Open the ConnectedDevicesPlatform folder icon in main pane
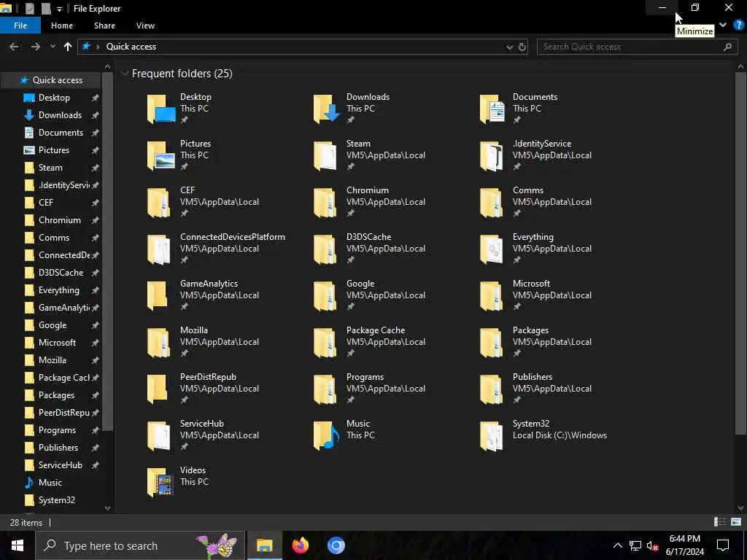Image resolution: width=747 pixels, height=560 pixels. (159, 249)
